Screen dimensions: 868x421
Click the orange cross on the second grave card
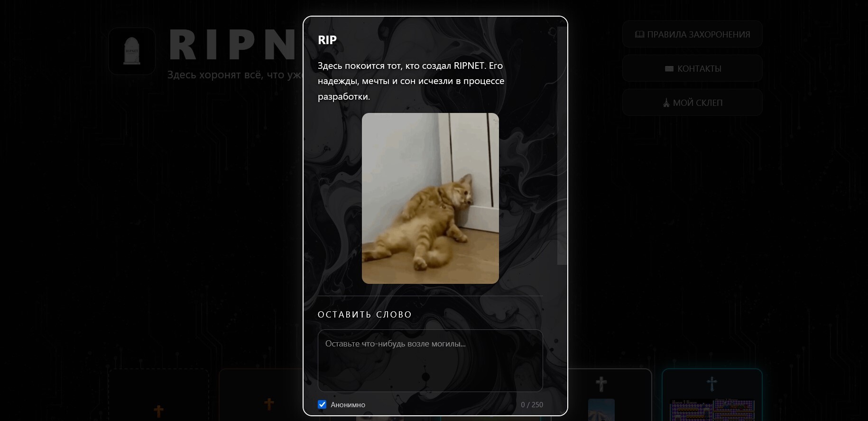coord(269,404)
